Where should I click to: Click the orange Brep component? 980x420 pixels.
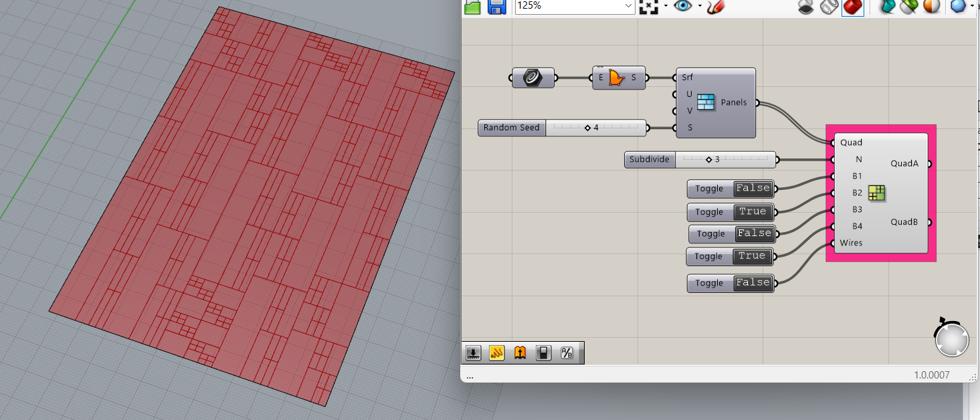618,77
